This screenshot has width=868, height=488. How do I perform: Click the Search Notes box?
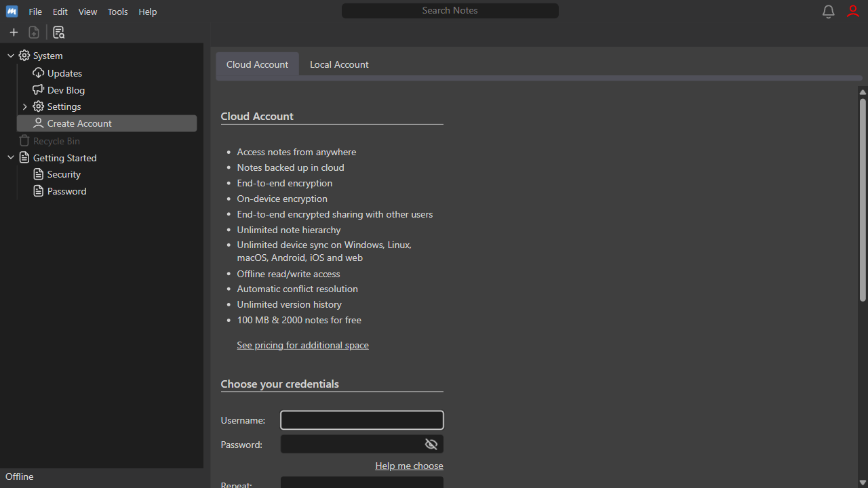coord(450,11)
